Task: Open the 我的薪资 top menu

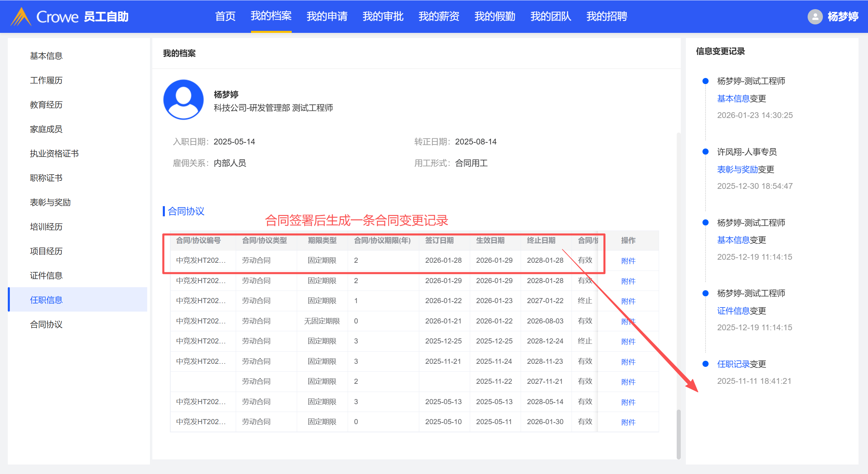Action: click(439, 16)
